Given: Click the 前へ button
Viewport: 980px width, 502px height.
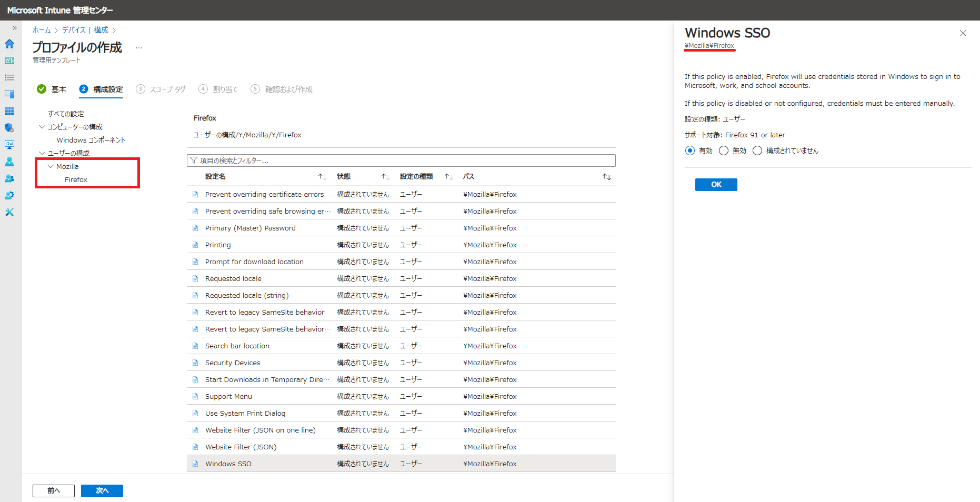Looking at the screenshot, I should pos(54,491).
